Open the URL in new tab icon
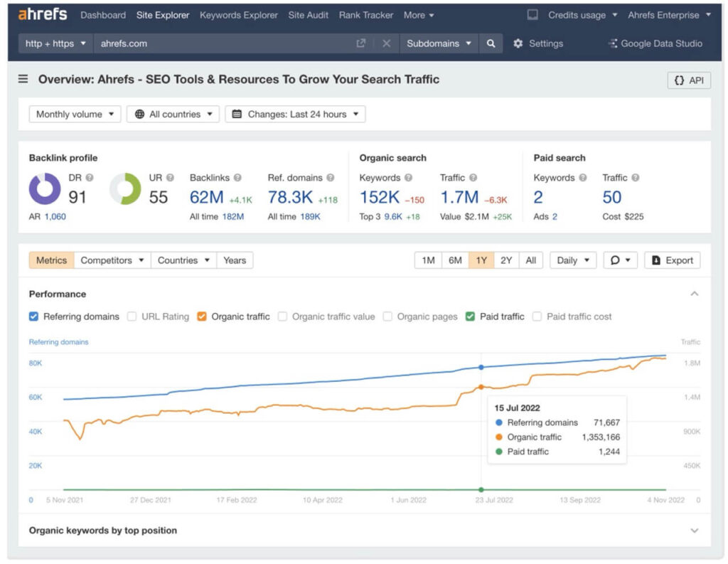The width and height of the screenshot is (728, 564). (x=361, y=43)
